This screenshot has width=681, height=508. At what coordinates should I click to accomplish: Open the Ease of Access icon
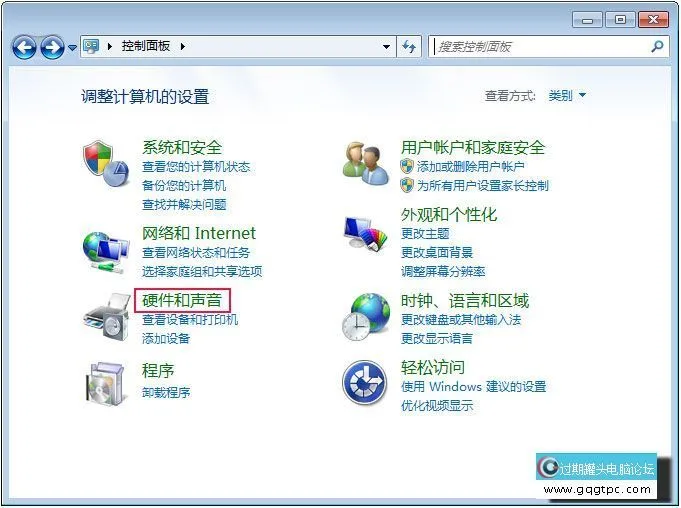click(364, 383)
